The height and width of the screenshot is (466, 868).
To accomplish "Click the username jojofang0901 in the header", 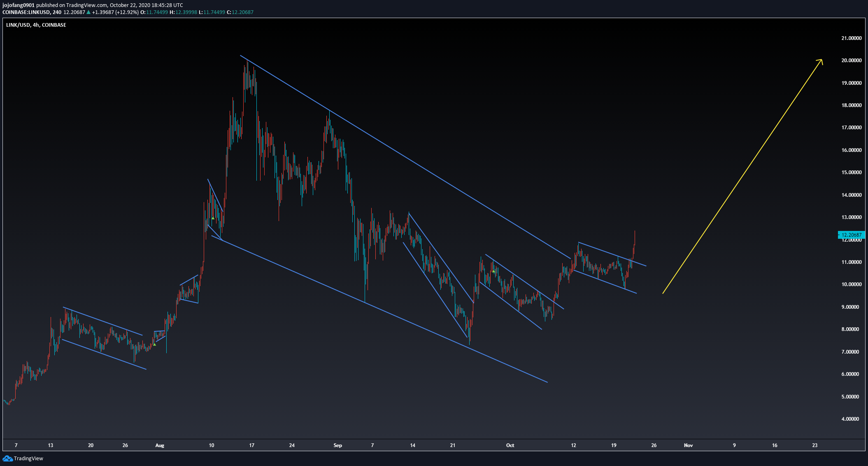I will [x=19, y=5].
